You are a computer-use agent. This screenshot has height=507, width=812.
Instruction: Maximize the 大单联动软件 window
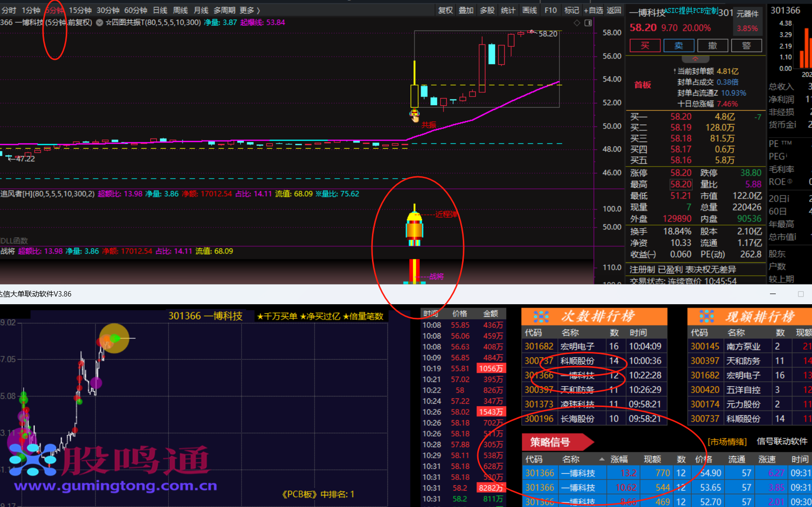[x=801, y=294]
